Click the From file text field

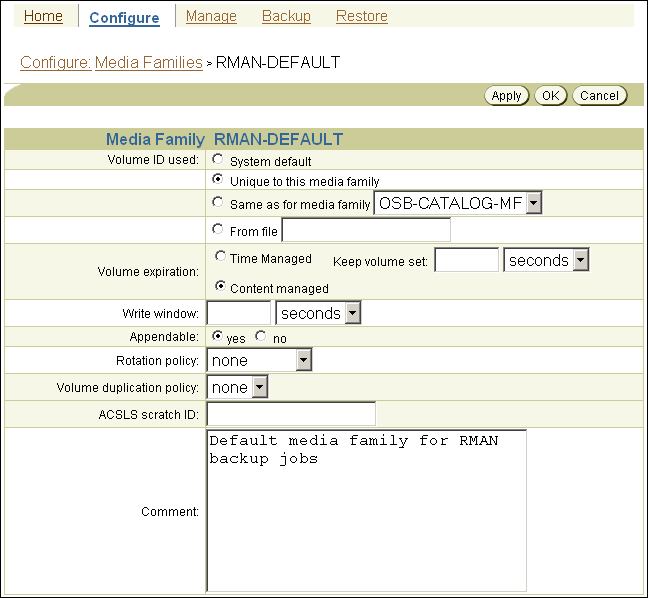tap(366, 230)
